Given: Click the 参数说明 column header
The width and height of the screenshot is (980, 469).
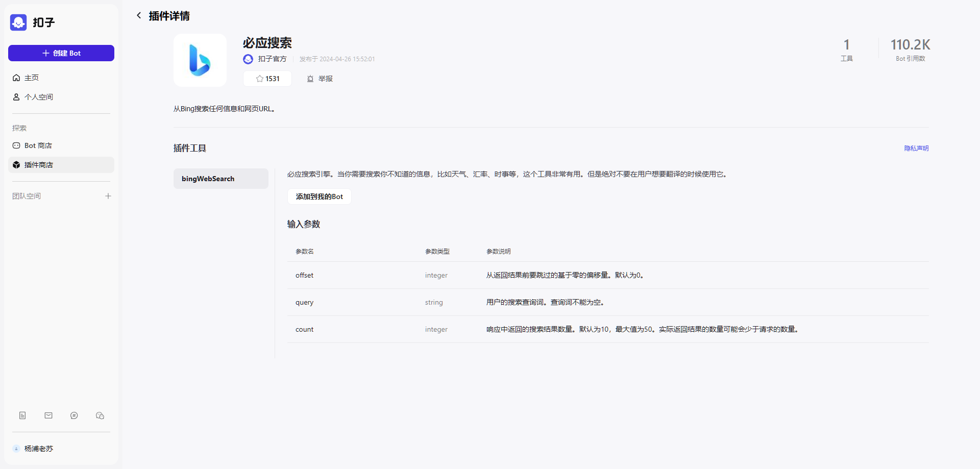Looking at the screenshot, I should tap(498, 252).
